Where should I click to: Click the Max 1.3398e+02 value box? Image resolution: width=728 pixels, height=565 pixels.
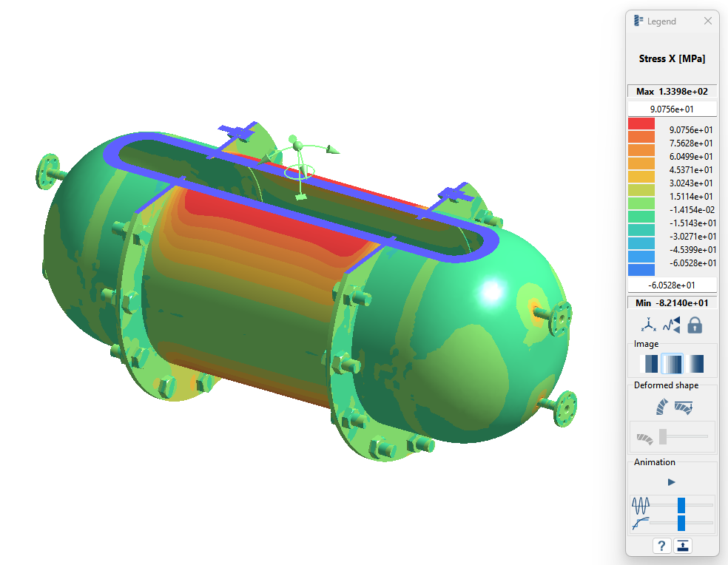pyautogui.click(x=672, y=91)
